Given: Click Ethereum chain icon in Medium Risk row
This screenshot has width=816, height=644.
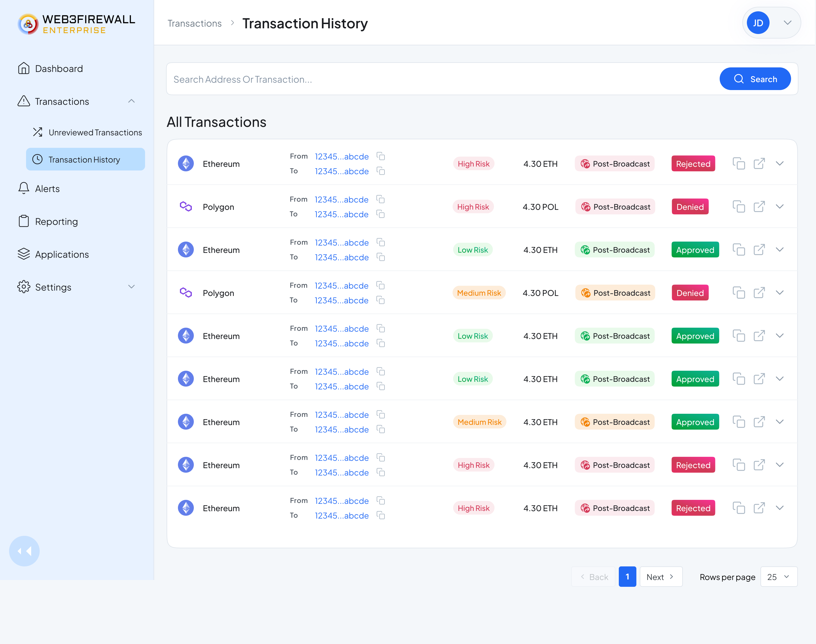Looking at the screenshot, I should [186, 422].
